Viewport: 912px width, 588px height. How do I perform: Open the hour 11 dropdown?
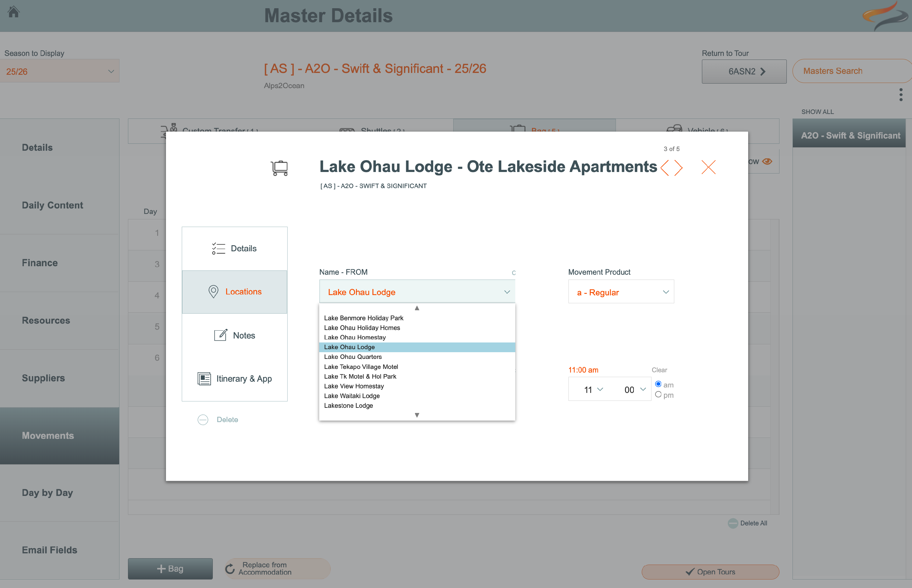[593, 390]
